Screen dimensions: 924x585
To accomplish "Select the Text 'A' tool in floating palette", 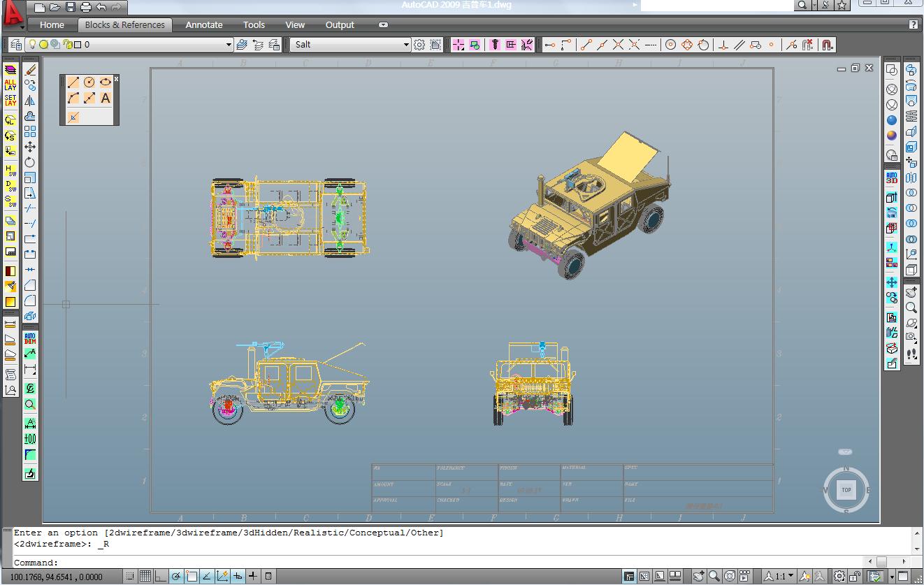I will tap(106, 99).
